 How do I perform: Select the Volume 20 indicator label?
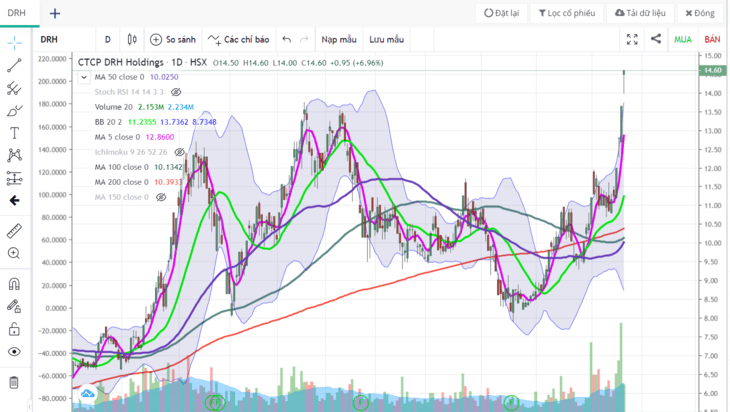click(114, 107)
